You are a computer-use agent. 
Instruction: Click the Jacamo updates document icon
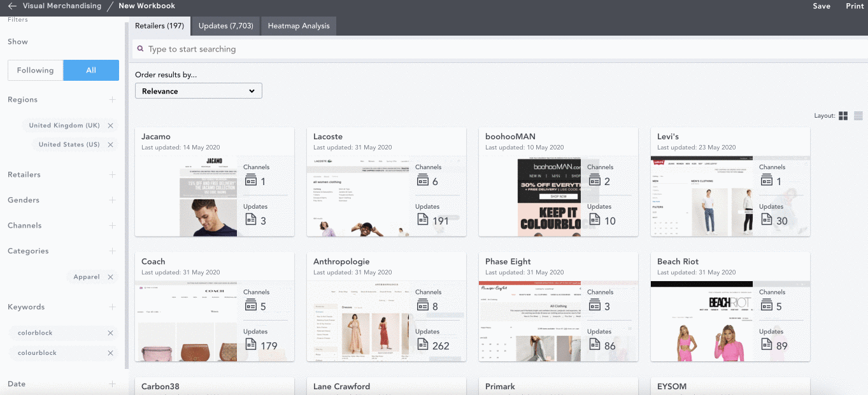[x=250, y=219]
